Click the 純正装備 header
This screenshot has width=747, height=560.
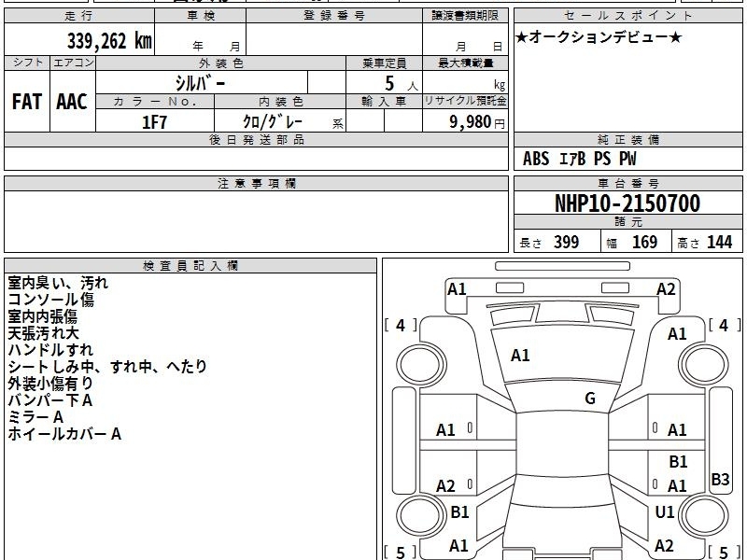[627, 139]
